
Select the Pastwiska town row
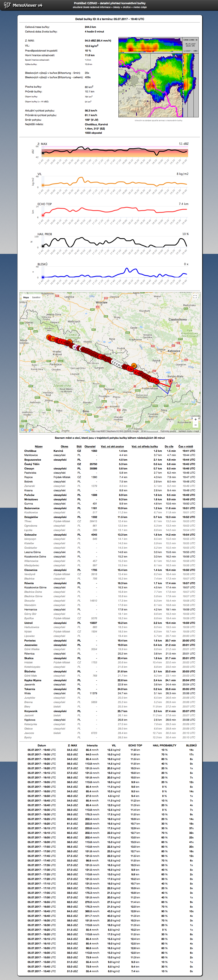click(109, 473)
